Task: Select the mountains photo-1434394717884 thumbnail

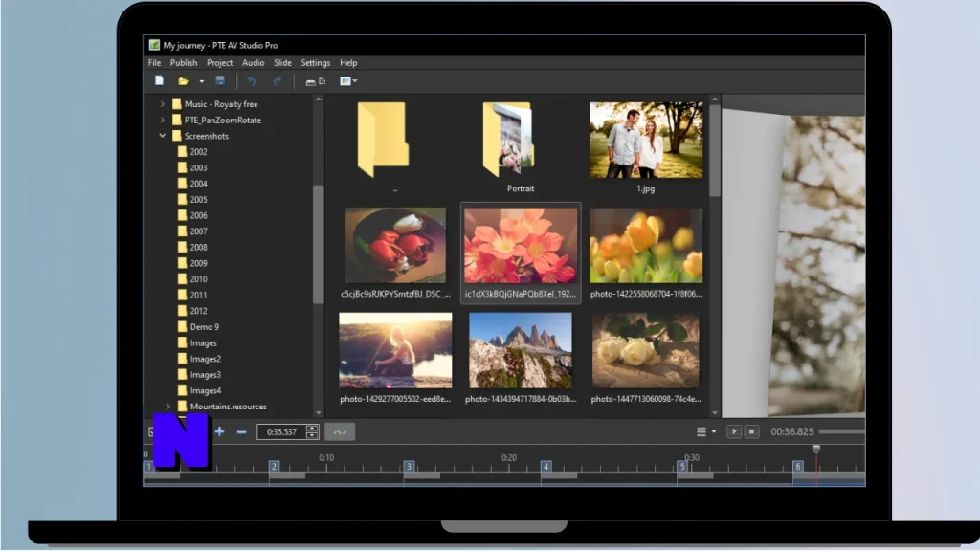Action: tap(521, 350)
